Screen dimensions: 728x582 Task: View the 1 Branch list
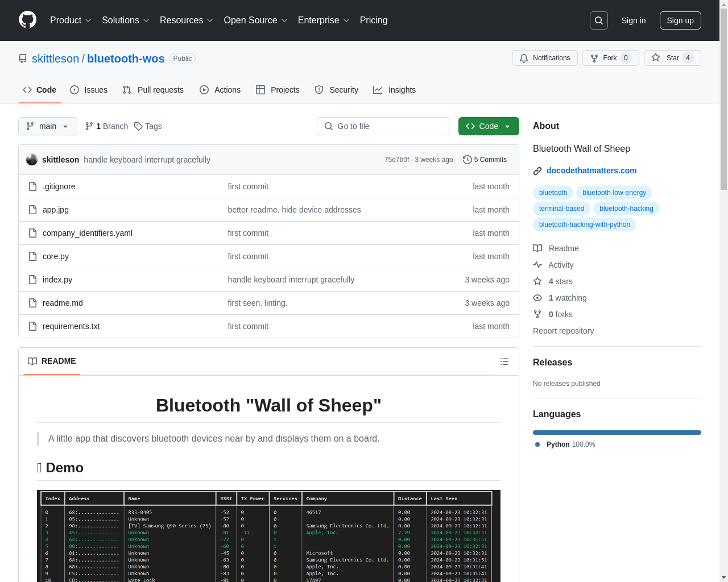[106, 126]
